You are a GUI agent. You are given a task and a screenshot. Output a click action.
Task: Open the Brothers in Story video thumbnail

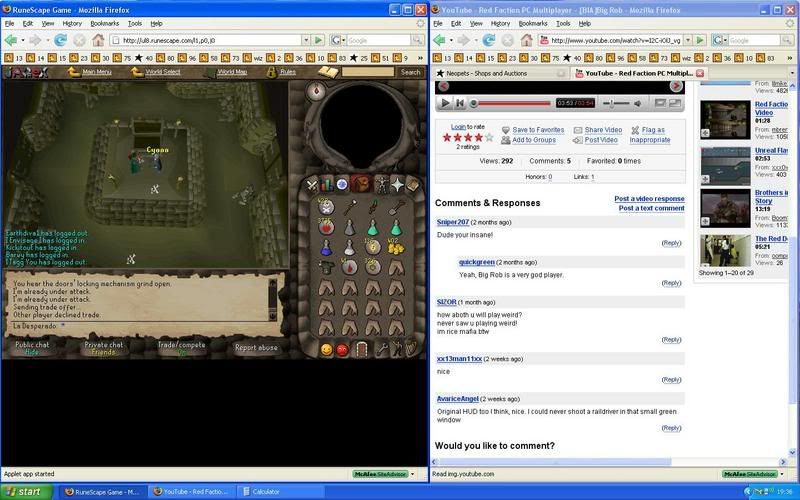[x=724, y=208]
